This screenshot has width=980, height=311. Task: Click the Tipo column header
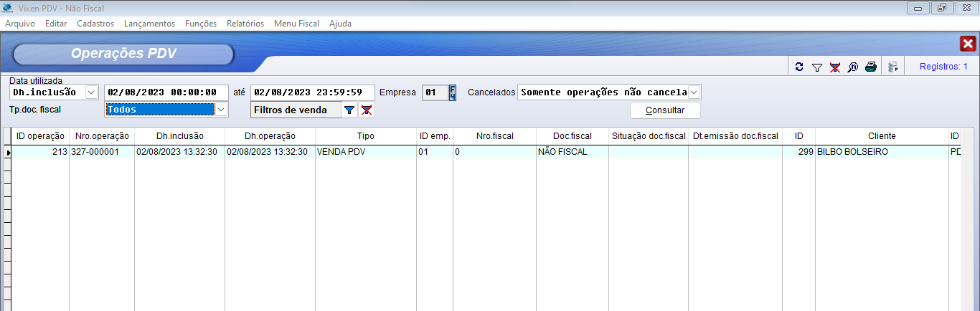pyautogui.click(x=366, y=135)
